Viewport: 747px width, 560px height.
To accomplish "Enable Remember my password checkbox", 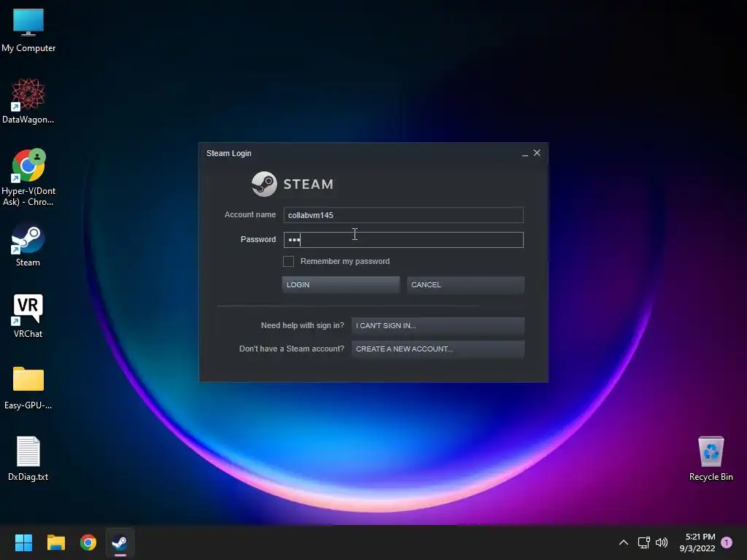I will pyautogui.click(x=288, y=262).
